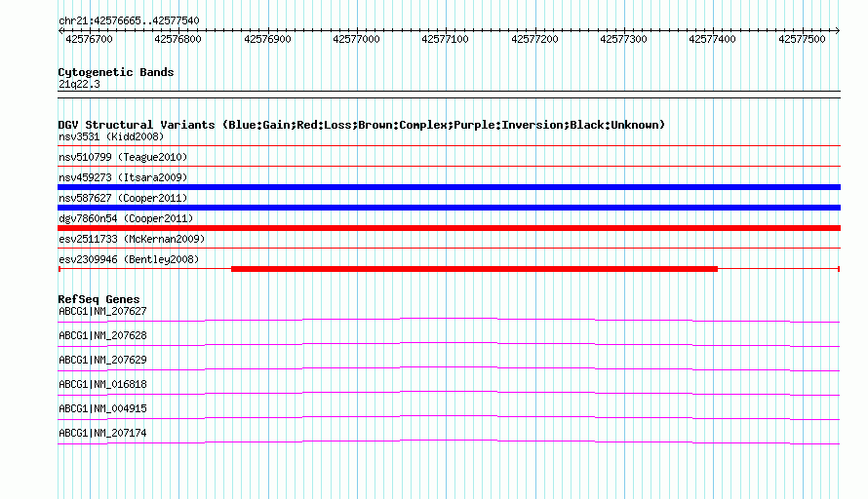Click the magenta gene line of NM_004915
This screenshot has width=868, height=499.
(x=449, y=415)
